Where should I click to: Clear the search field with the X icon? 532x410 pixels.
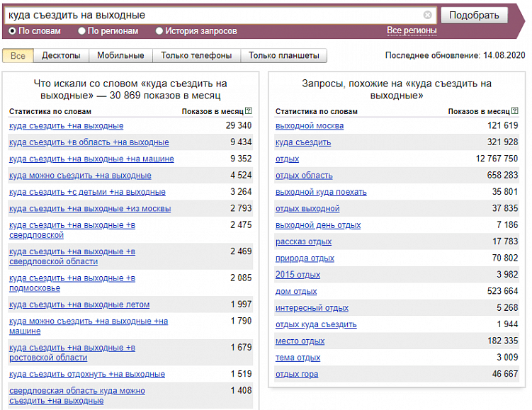click(x=427, y=15)
